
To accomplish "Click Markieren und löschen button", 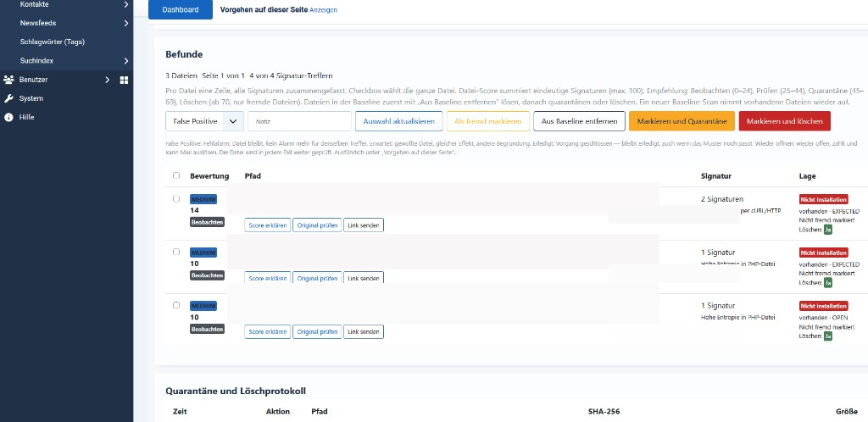I will point(784,121).
